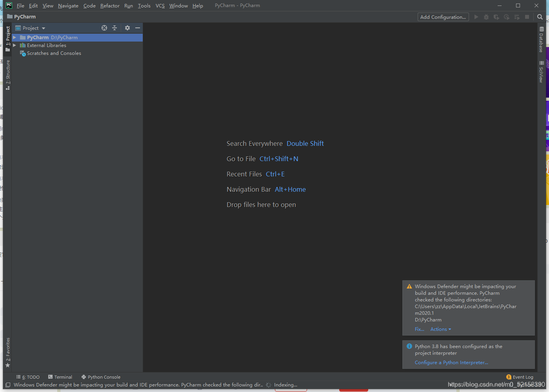The width and height of the screenshot is (549, 392).
Task: Click the yellow warning icon in the Defender notification
Action: click(409, 287)
